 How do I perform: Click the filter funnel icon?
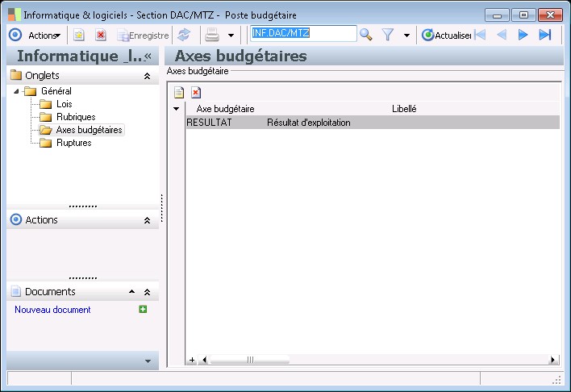click(x=388, y=35)
